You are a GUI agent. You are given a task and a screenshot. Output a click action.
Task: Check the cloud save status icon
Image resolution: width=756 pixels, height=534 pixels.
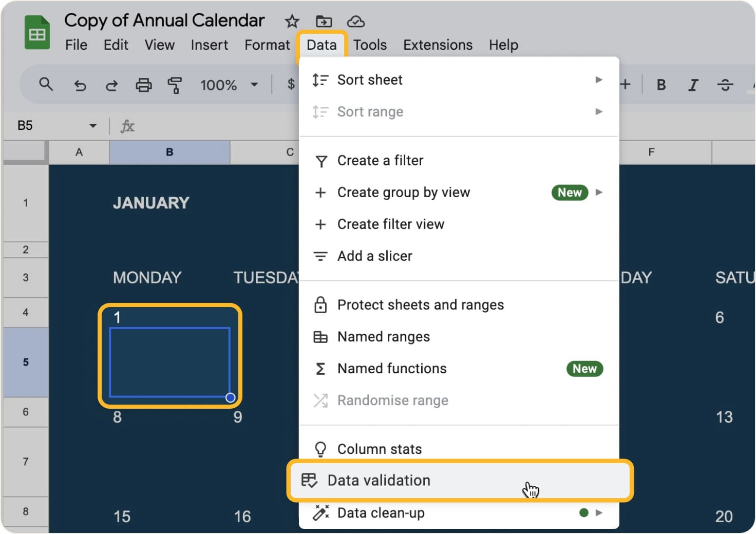click(x=356, y=22)
